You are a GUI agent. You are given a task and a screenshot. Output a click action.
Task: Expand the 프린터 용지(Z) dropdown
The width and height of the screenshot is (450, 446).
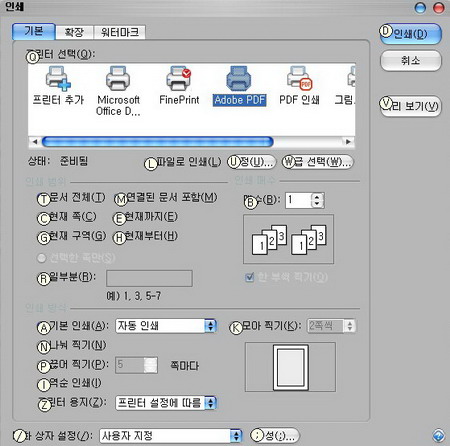(x=166, y=403)
